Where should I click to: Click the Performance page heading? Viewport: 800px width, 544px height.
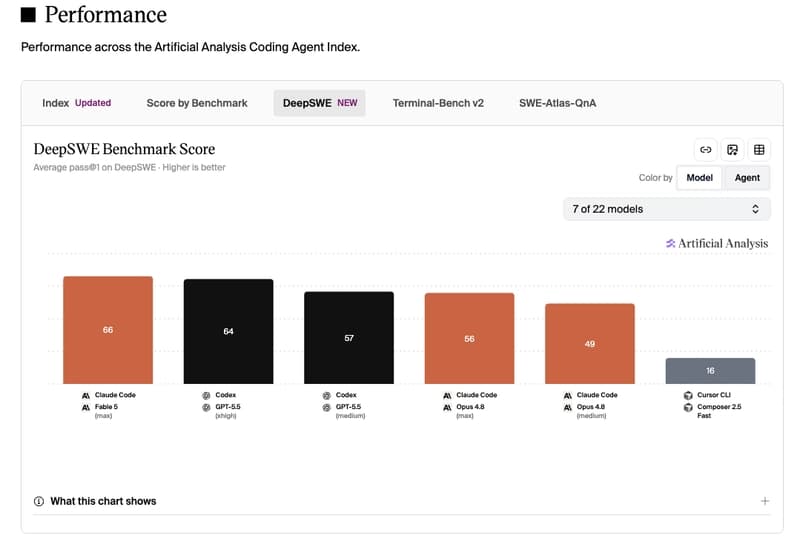click(106, 14)
